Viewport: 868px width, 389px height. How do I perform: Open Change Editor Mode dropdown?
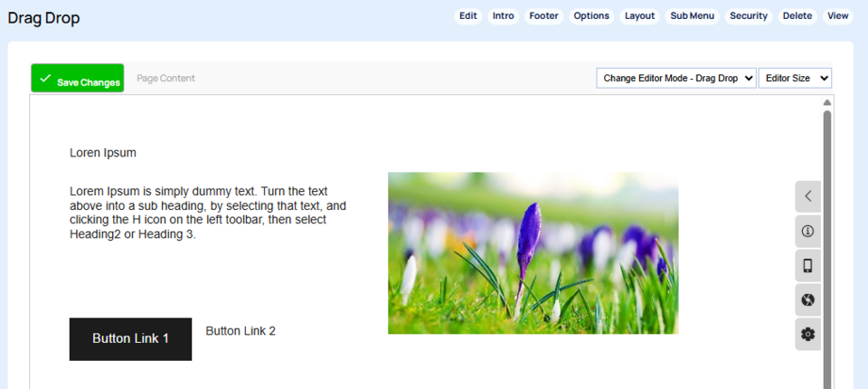point(676,79)
